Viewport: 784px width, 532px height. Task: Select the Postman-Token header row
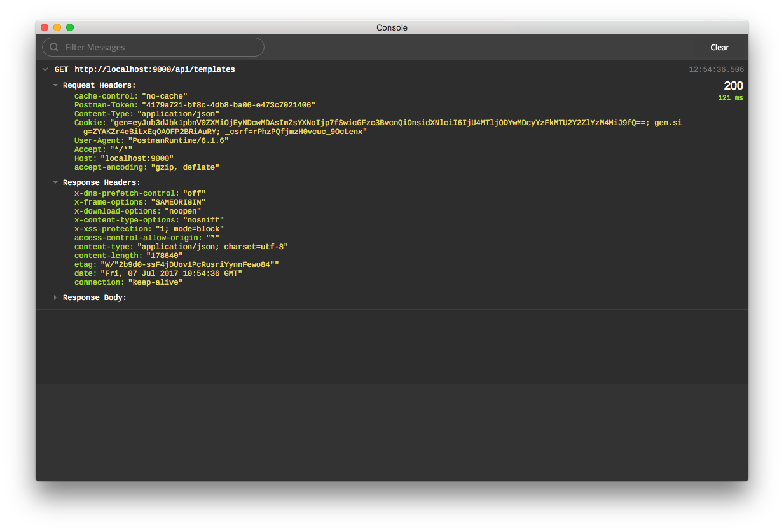[x=195, y=106]
